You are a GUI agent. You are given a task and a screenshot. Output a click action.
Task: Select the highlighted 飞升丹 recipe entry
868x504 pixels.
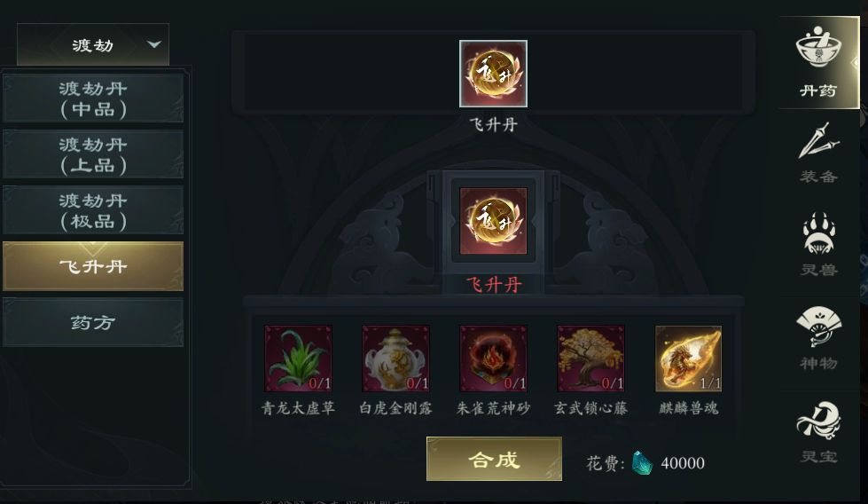93,266
